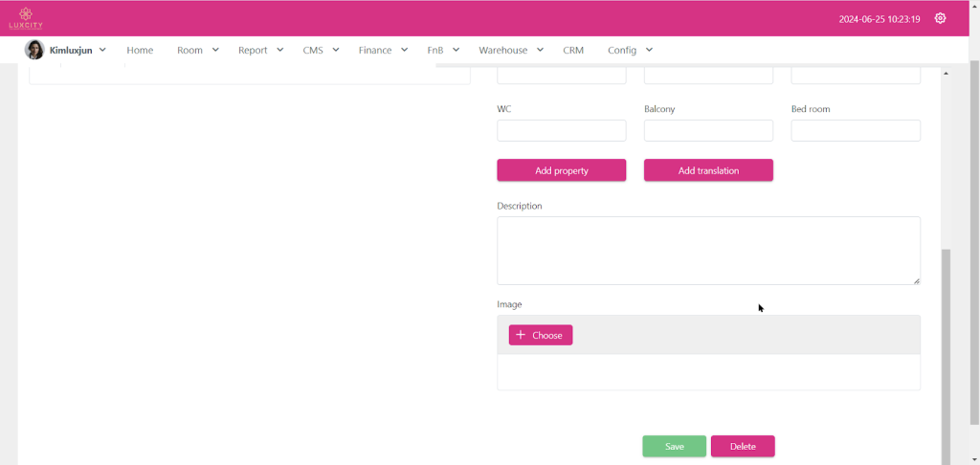Expand the Warehouse menu
Image resolution: width=980 pixels, height=465 pixels.
pyautogui.click(x=510, y=50)
